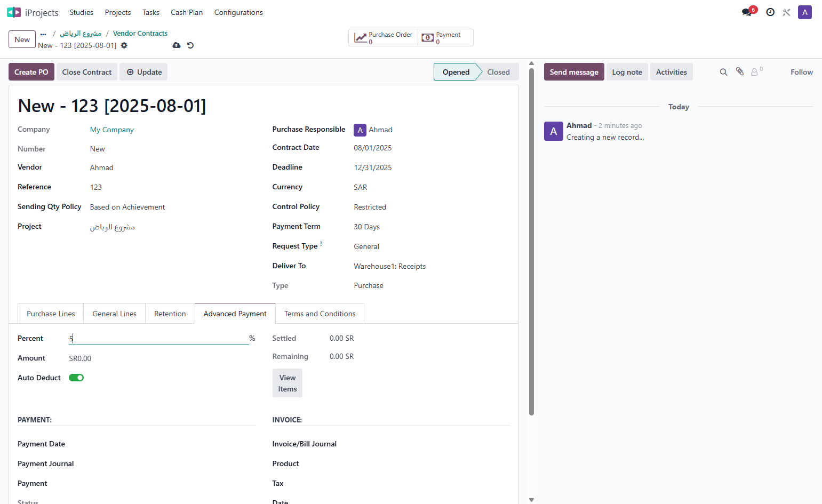Screen dimensions: 822x504
Task: Attach files using the paperclip icon
Action: coord(740,71)
